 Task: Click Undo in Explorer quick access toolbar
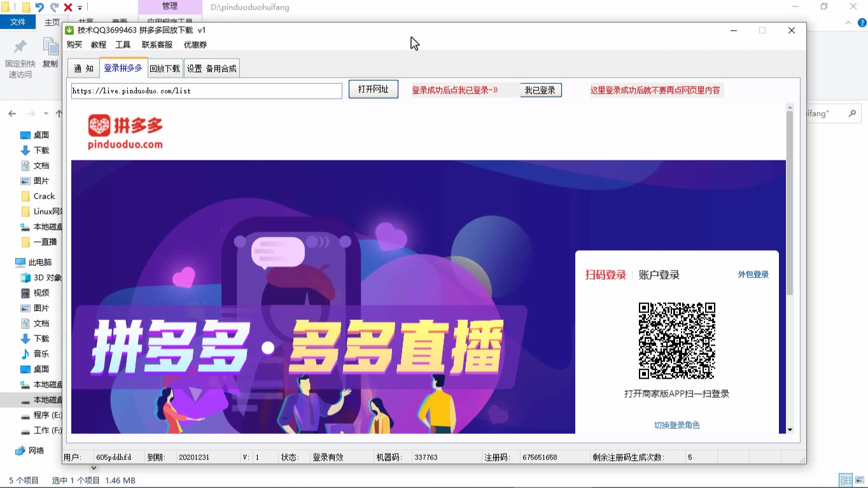tap(40, 7)
